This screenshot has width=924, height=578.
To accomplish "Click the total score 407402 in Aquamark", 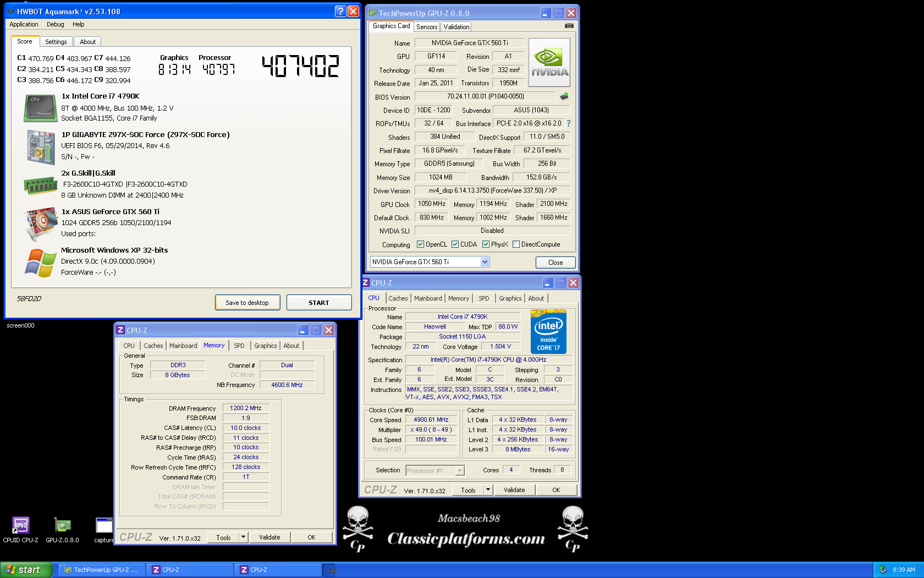I will (x=300, y=66).
